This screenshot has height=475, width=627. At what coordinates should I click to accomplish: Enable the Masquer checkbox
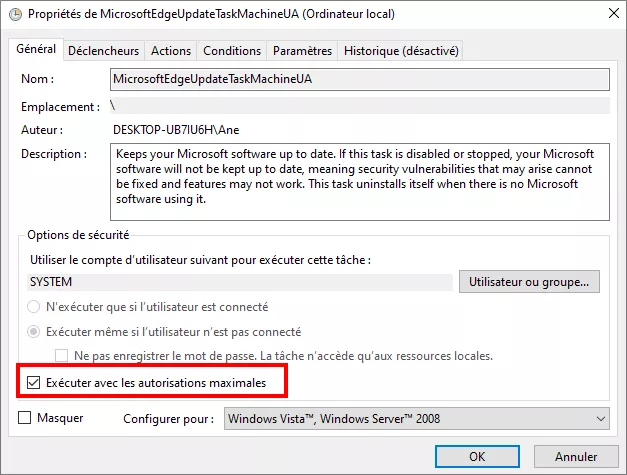25,418
